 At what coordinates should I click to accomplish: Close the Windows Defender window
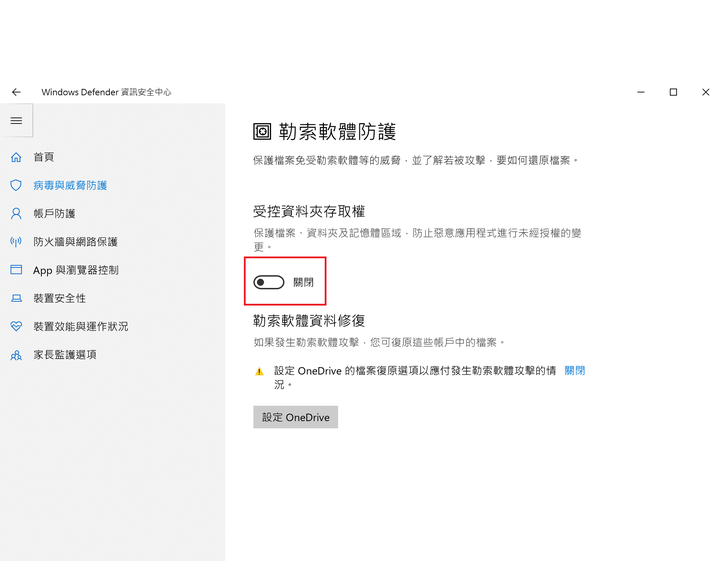click(706, 92)
